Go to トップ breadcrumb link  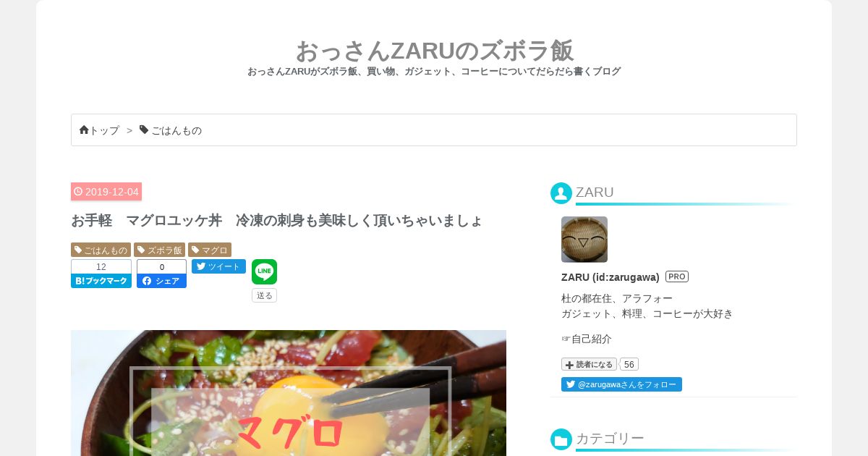click(x=104, y=130)
